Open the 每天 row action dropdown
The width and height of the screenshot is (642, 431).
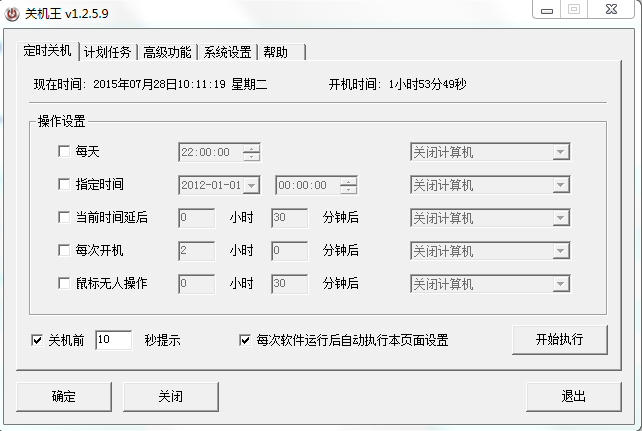561,152
